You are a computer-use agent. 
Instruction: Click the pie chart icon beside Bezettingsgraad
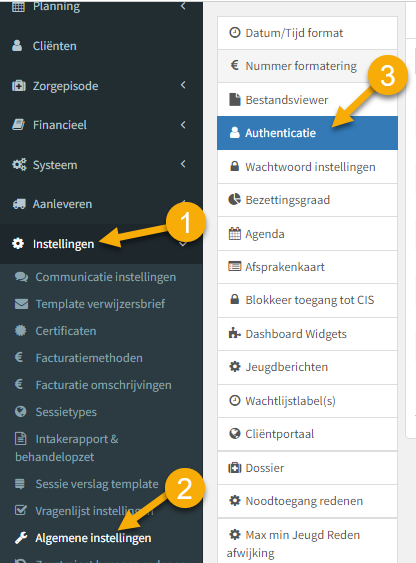pyautogui.click(x=234, y=199)
